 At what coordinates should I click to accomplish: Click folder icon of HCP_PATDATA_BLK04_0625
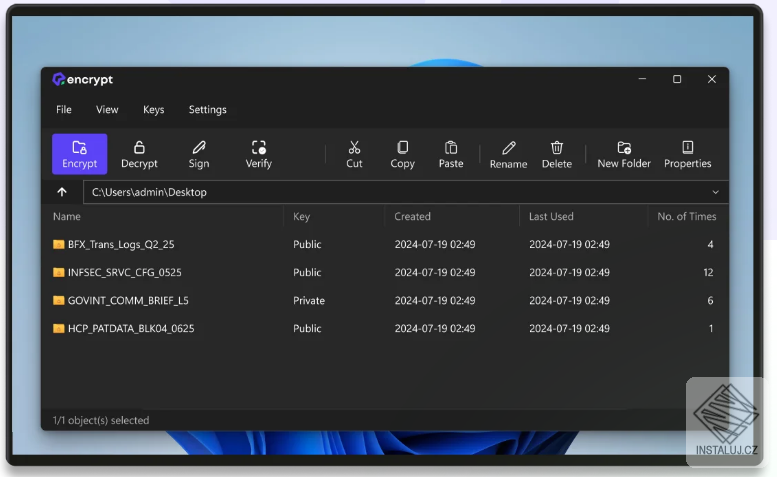[x=58, y=328]
